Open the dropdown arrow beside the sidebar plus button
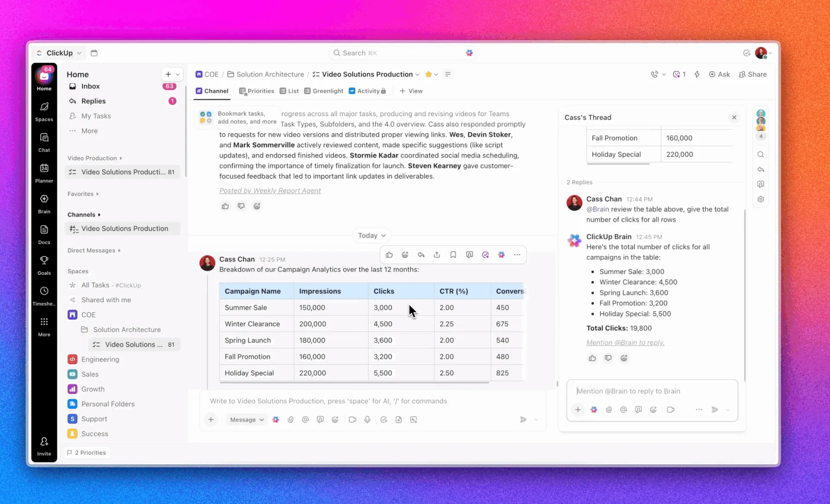The width and height of the screenshot is (830, 504). coord(178,74)
